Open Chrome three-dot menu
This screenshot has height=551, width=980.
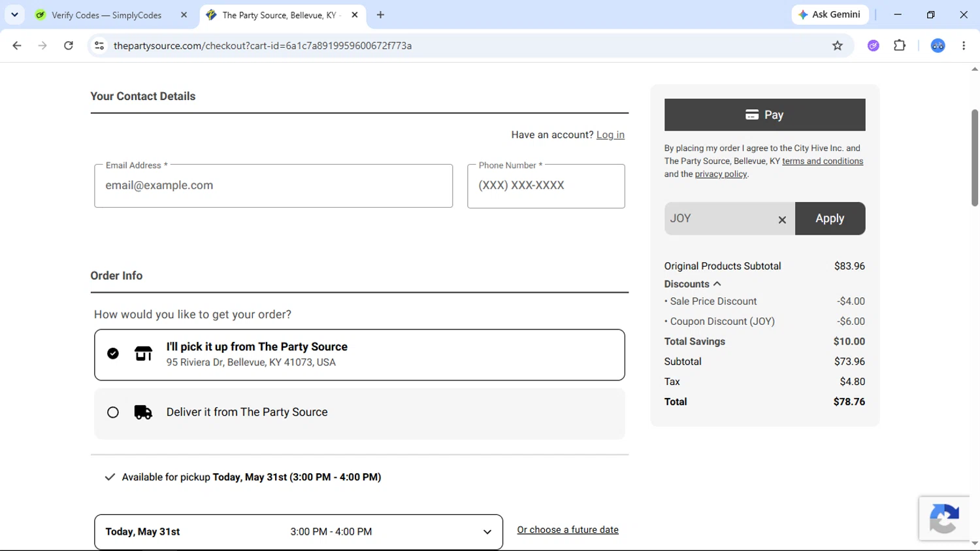pyautogui.click(x=964, y=46)
